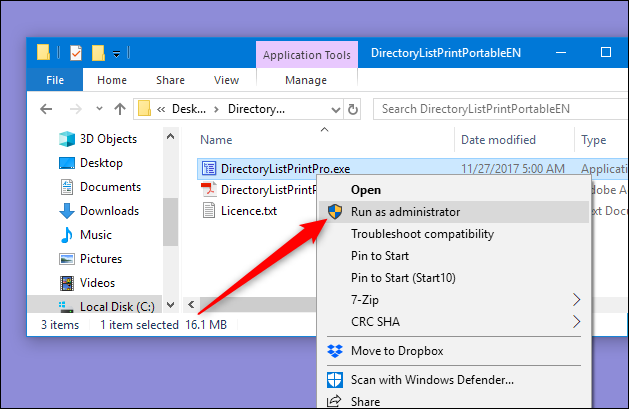The image size is (629, 409).
Task: Click the Downloads blue arrow icon
Action: pyautogui.click(x=67, y=211)
